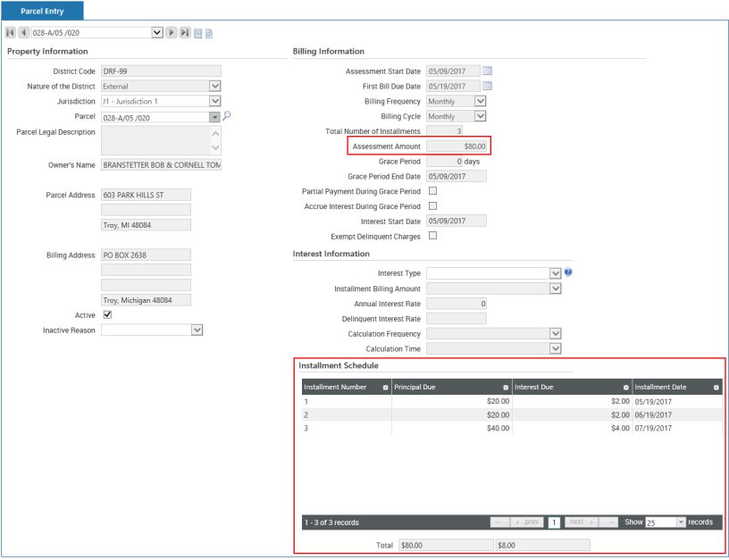Image resolution: width=729 pixels, height=560 pixels.
Task: Click the Owner's Name field
Action: (161, 165)
